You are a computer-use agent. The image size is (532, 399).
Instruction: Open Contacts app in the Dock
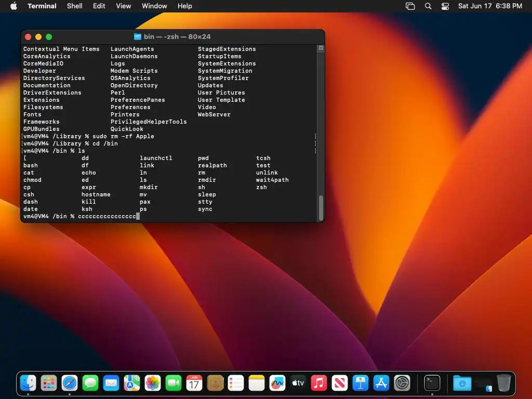(215, 383)
